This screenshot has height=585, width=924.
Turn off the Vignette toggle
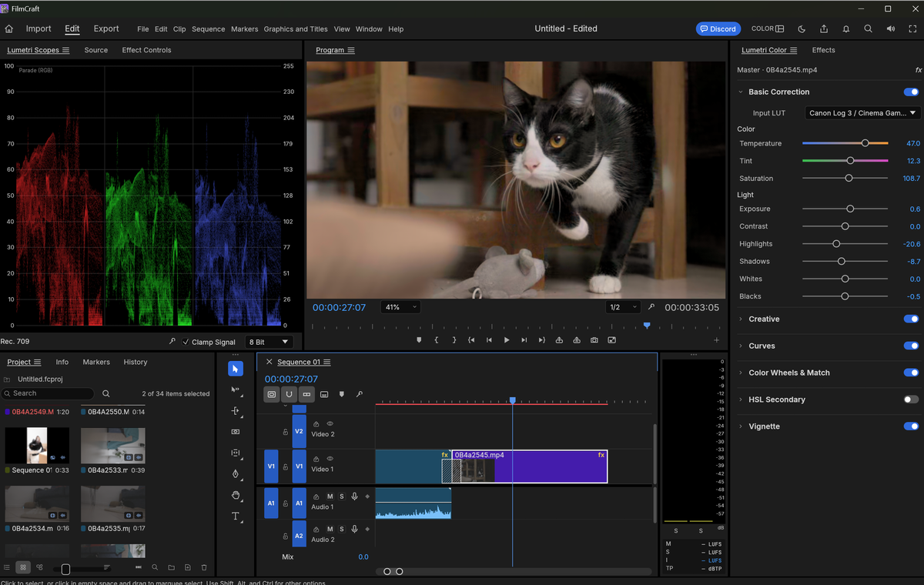pyautogui.click(x=911, y=426)
